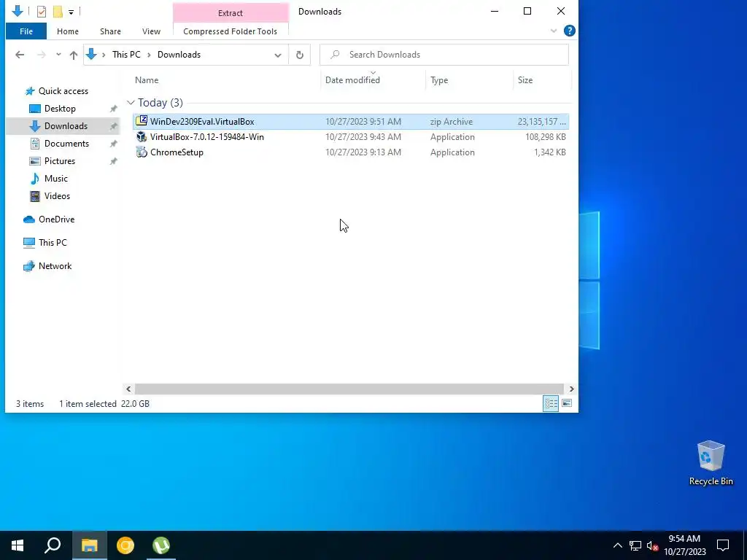Open Quick access in navigation pane
The image size is (747, 560).
[63, 91]
